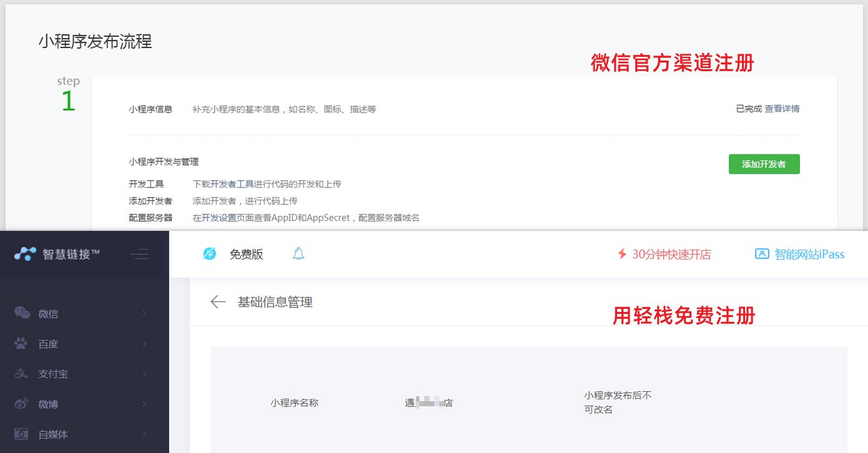Click the 添加开发者 row label text

(x=150, y=201)
